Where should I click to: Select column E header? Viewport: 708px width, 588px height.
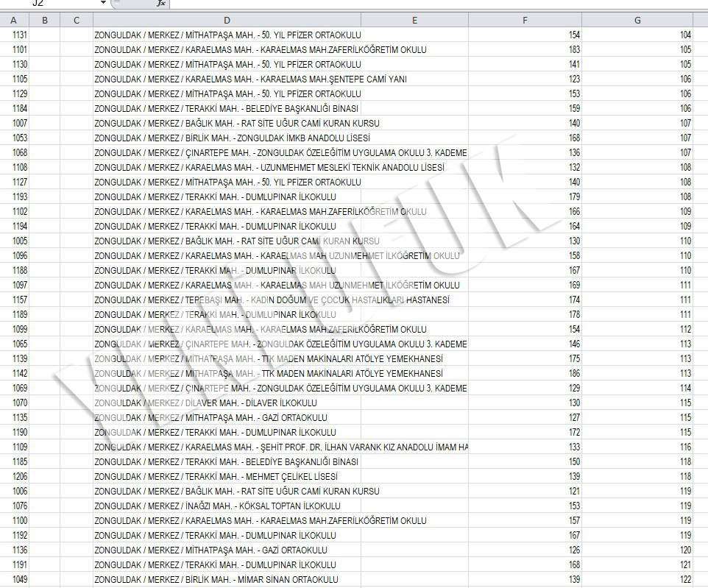click(414, 20)
